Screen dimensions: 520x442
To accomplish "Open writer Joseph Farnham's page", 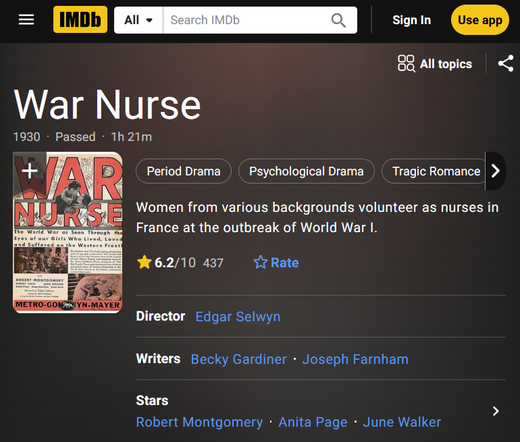I will click(x=355, y=359).
